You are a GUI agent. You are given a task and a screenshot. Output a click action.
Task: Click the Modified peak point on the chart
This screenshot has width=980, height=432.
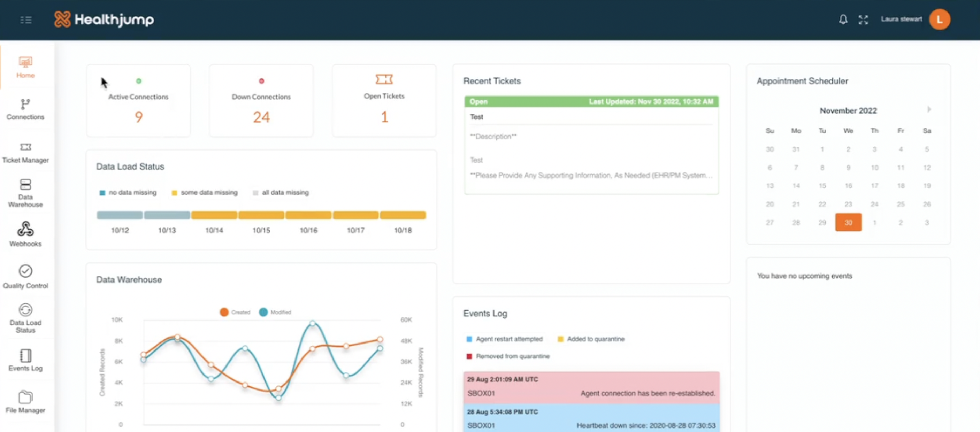tap(312, 323)
